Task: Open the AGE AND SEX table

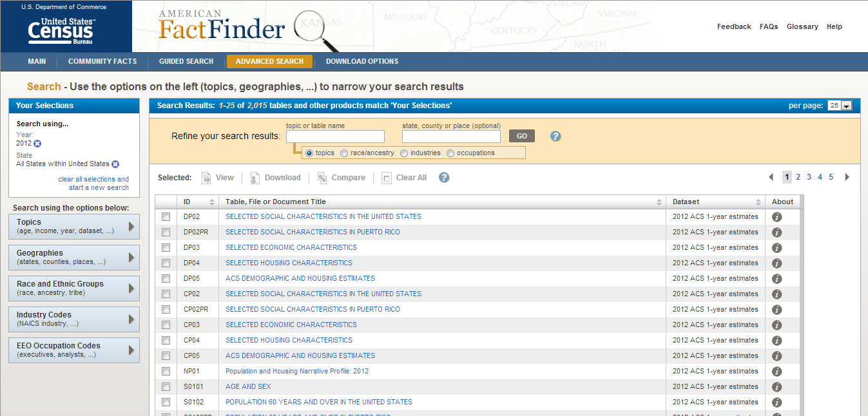Action: (x=248, y=387)
